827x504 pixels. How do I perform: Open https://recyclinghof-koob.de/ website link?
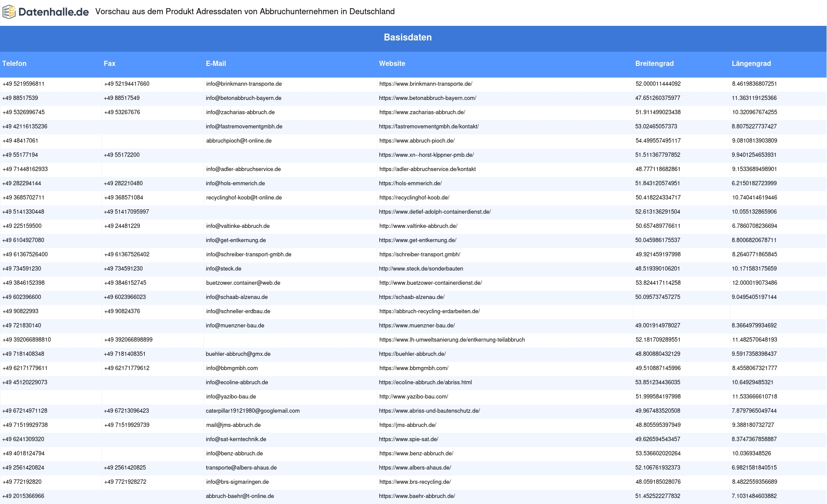(x=414, y=198)
